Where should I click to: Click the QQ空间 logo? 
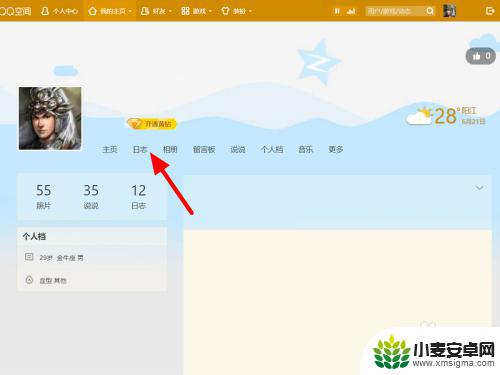click(15, 11)
